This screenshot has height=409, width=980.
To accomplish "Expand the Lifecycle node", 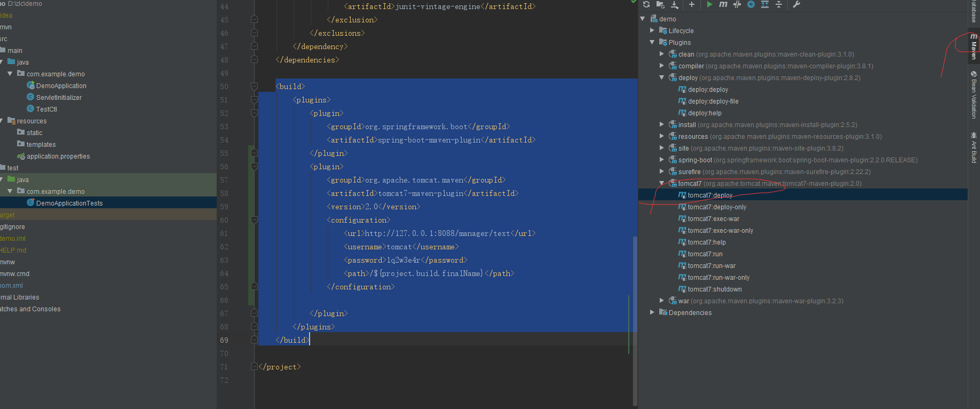I will [652, 31].
